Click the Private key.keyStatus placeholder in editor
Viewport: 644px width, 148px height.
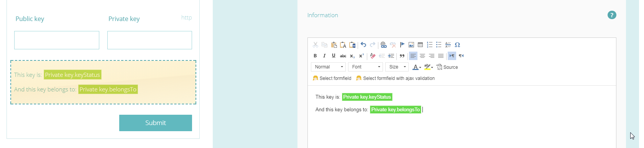(367, 97)
